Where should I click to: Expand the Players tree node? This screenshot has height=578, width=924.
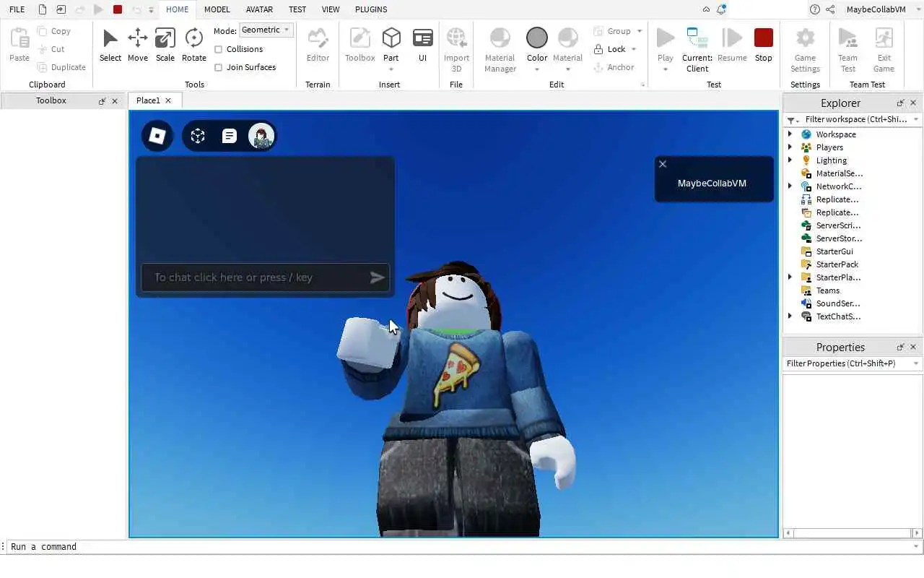point(790,147)
